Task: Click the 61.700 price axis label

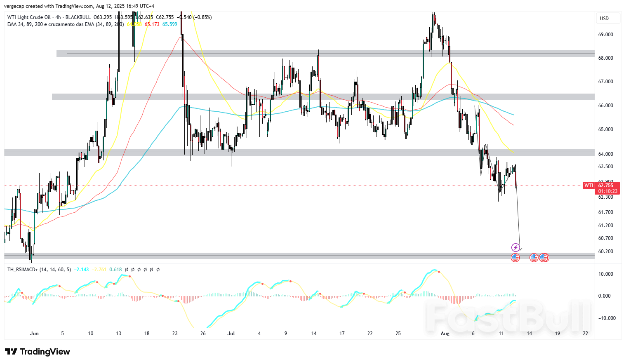Action: tap(605, 212)
